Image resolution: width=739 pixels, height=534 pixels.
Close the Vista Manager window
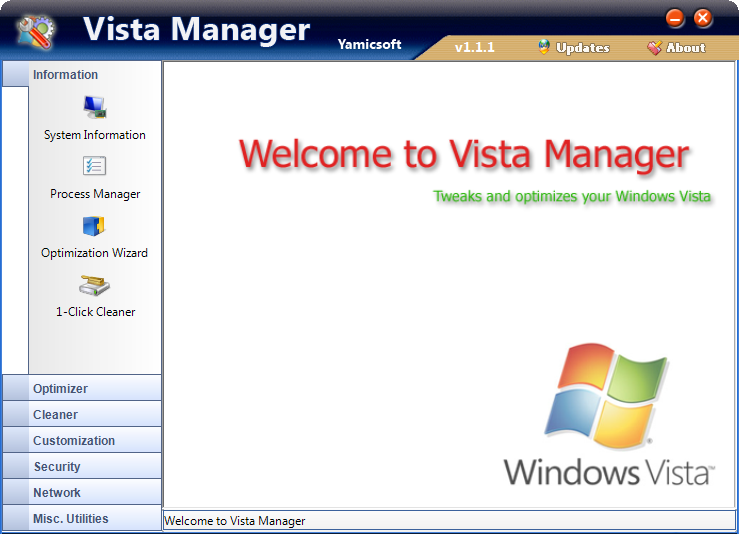tap(703, 18)
